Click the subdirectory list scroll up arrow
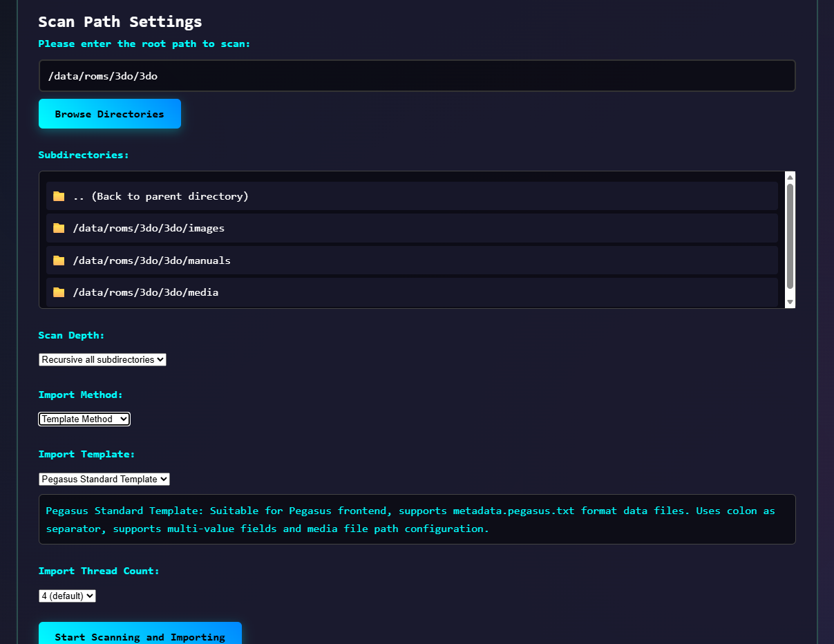This screenshot has height=644, width=834. 790,177
